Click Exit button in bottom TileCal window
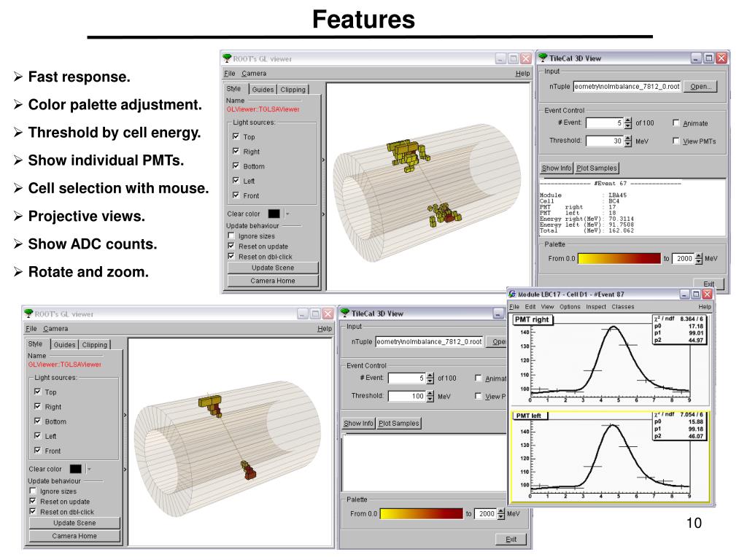747x560 pixels. (x=511, y=539)
